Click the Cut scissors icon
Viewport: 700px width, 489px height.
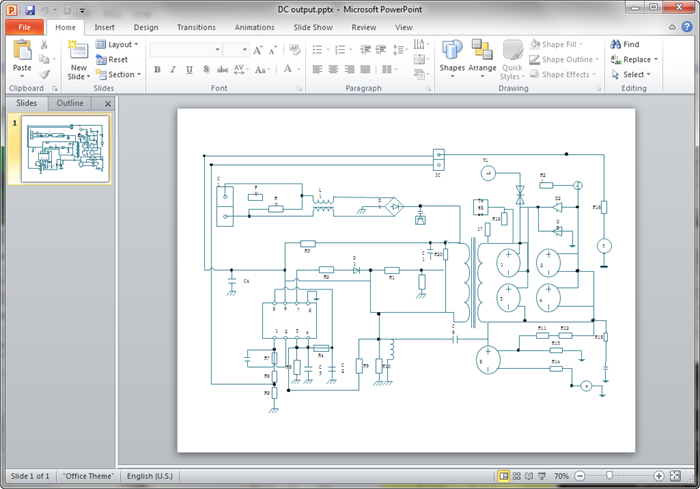click(x=44, y=44)
